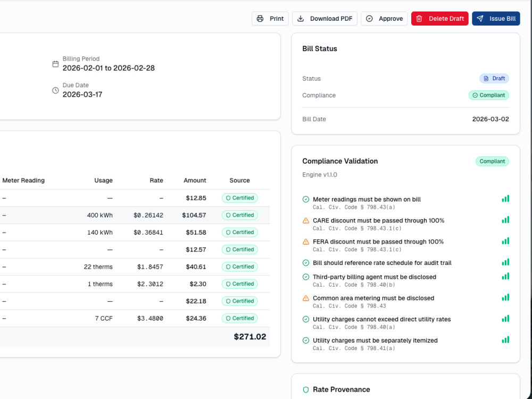Image resolution: width=532 pixels, height=399 pixels.
Task: Click Certified badge in the $2.30 row
Action: [x=239, y=284]
